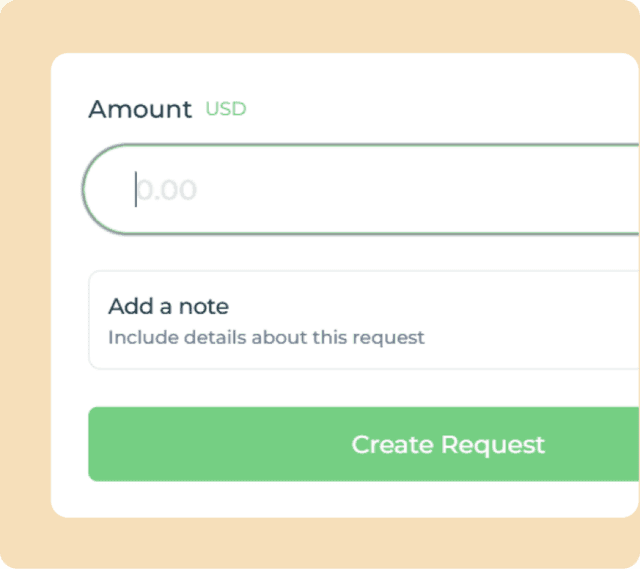640x569 pixels.
Task: Click the "Add a note" heading
Action: coord(168,306)
